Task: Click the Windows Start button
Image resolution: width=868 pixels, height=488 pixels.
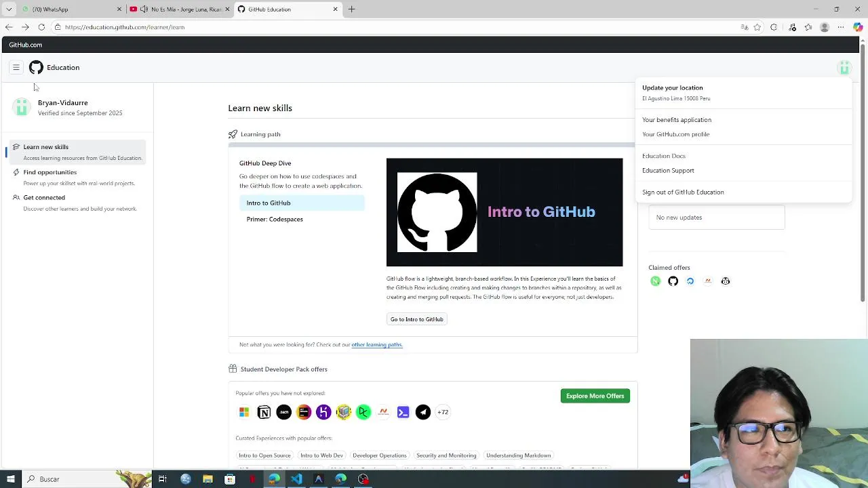Action: point(10,479)
